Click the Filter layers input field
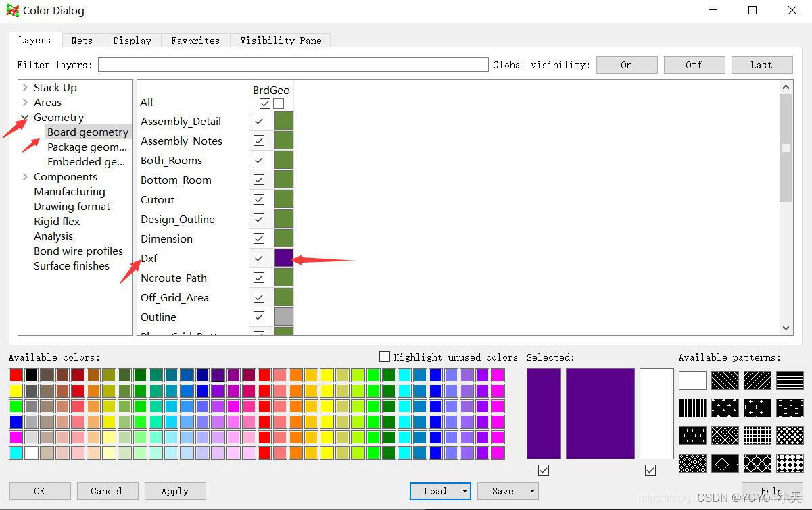 pyautogui.click(x=293, y=65)
